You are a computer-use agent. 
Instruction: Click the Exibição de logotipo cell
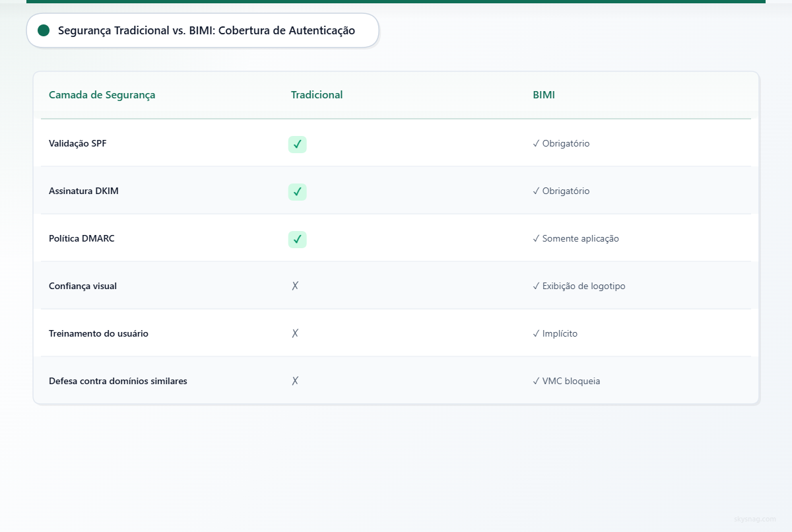point(579,286)
